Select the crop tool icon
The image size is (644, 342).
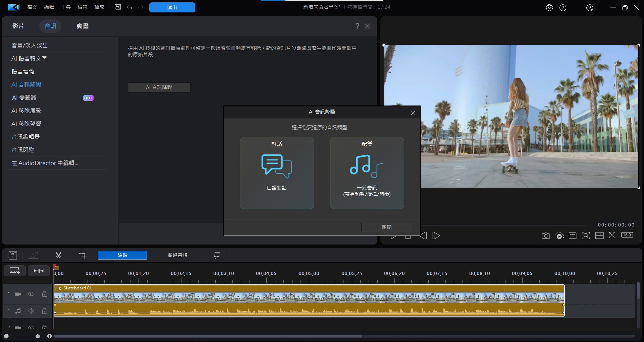(83, 255)
